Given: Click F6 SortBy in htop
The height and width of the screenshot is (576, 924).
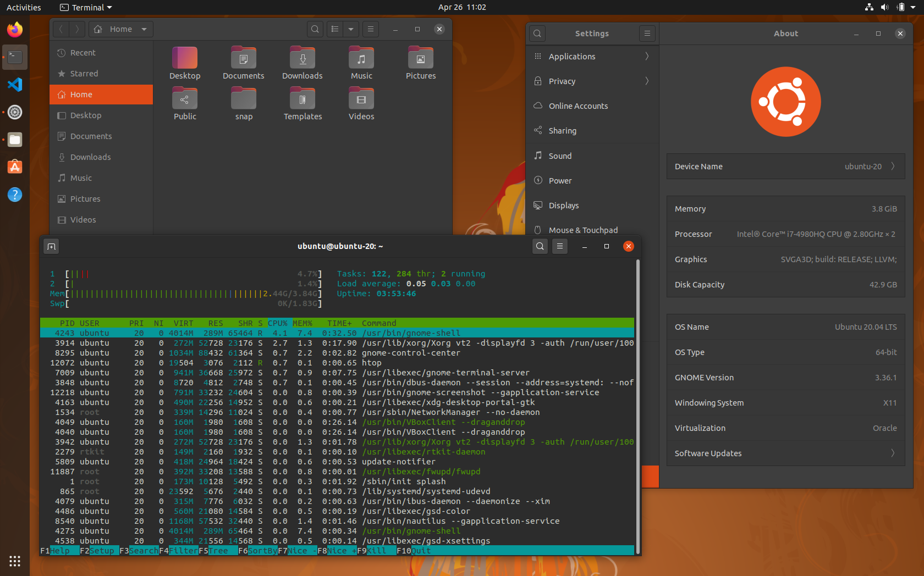Looking at the screenshot, I should (258, 551).
